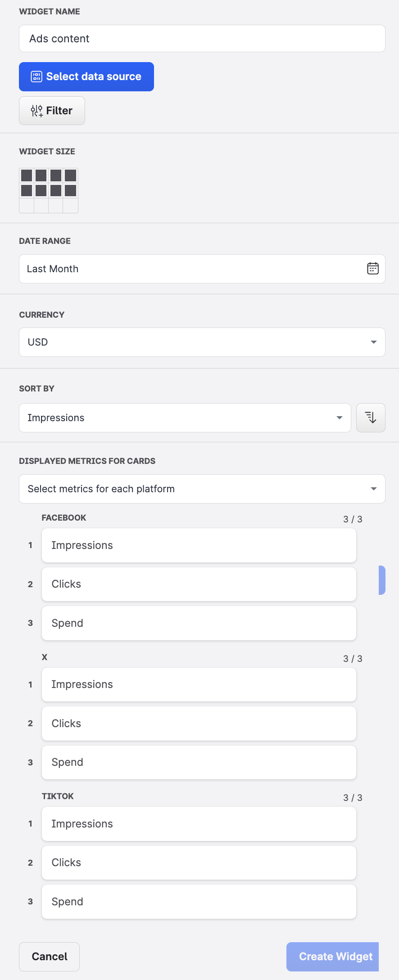
Task: Click the Select data source button
Action: point(86,76)
